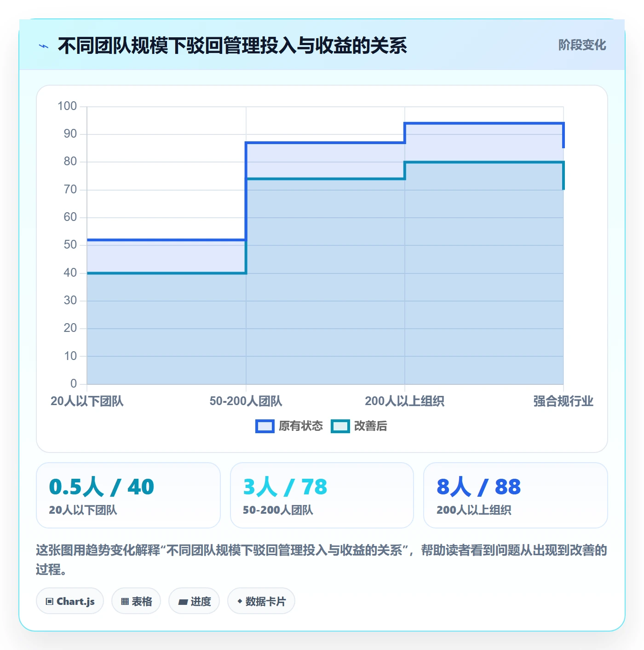Image resolution: width=644 pixels, height=650 pixels.
Task: Open the 0.5人 / 40 data card
Action: pos(128,495)
